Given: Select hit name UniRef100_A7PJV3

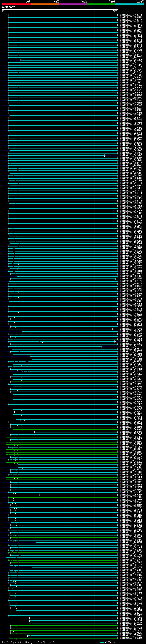Looking at the screenshot, I should coord(131,329).
